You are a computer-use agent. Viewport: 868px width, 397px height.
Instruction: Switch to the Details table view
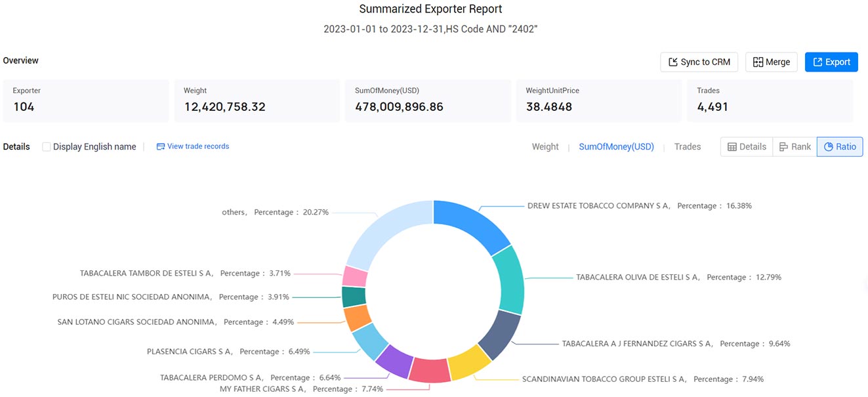pyautogui.click(x=747, y=147)
